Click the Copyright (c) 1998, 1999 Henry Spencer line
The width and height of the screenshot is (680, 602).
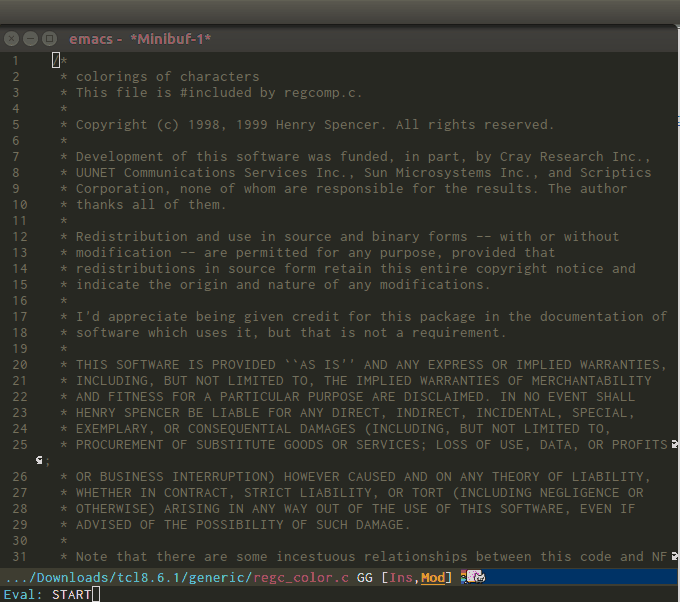pyautogui.click(x=307, y=125)
